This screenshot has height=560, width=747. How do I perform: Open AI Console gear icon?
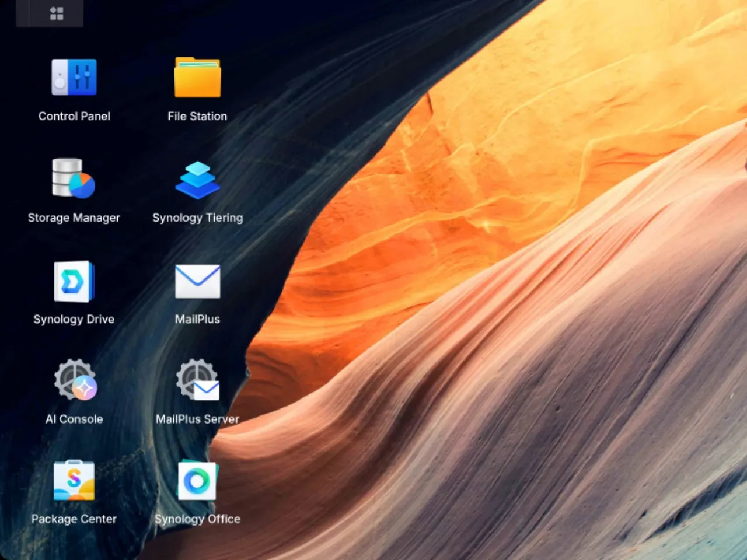(x=75, y=380)
